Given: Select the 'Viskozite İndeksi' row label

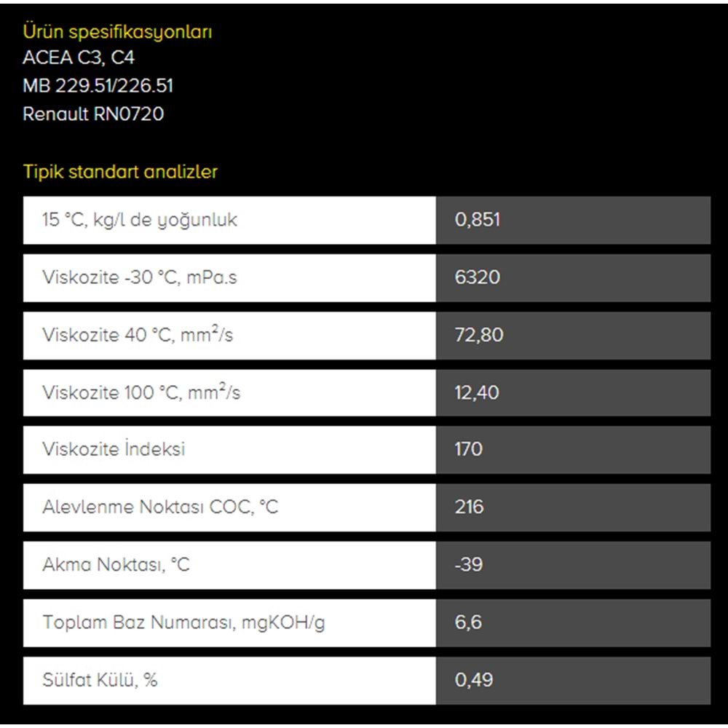Looking at the screenshot, I should click(x=114, y=449).
